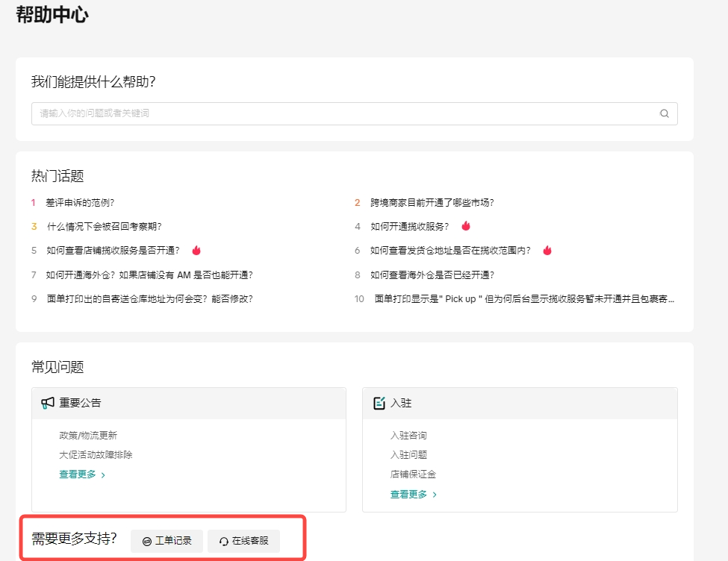Open topic 面单打印出的自寄送仓库地址为何会变

149,298
